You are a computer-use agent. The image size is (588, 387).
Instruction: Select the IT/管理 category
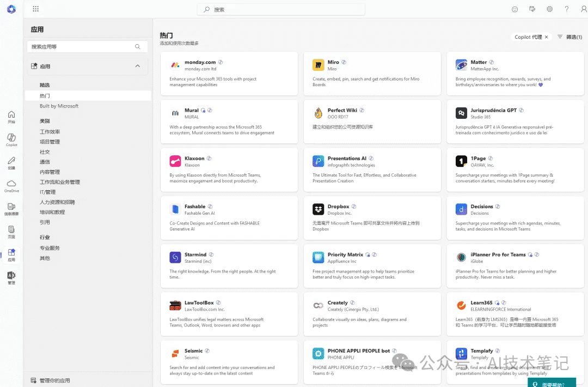click(47, 192)
